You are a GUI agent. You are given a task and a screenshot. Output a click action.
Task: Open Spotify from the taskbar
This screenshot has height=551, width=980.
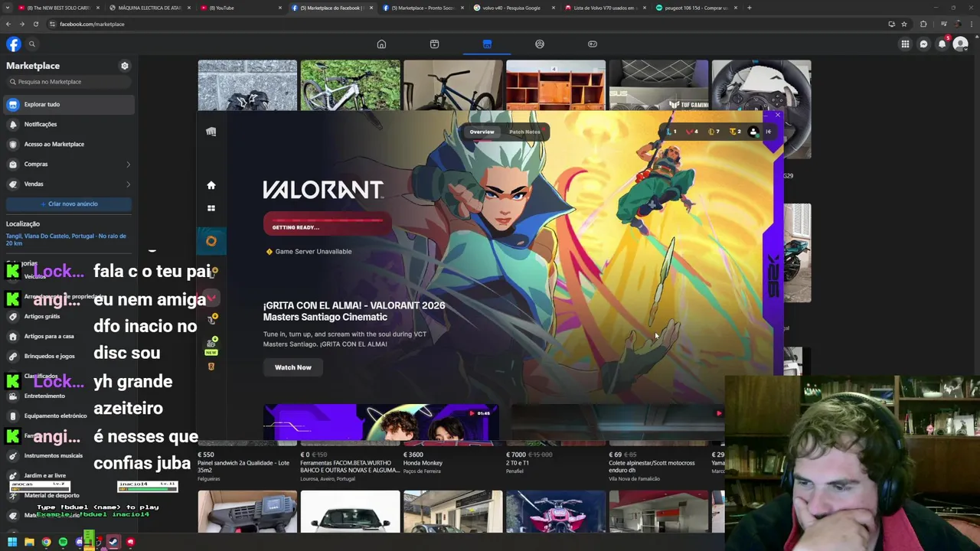pos(63,542)
